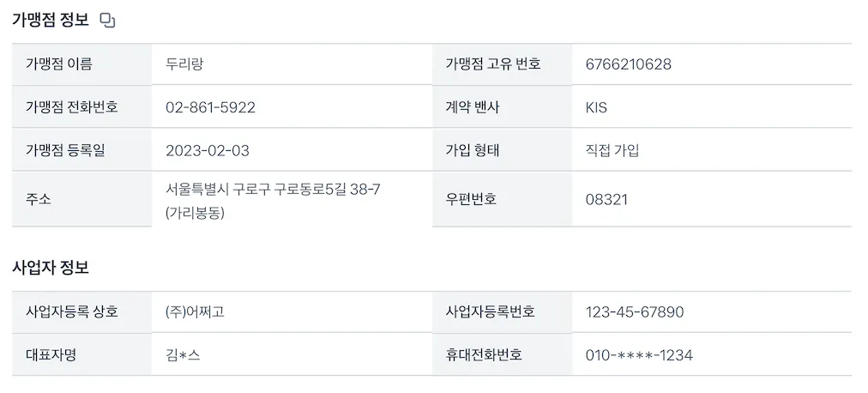
Task: Click the copy icon beside 가맹점 정보
Action: pyautogui.click(x=108, y=21)
